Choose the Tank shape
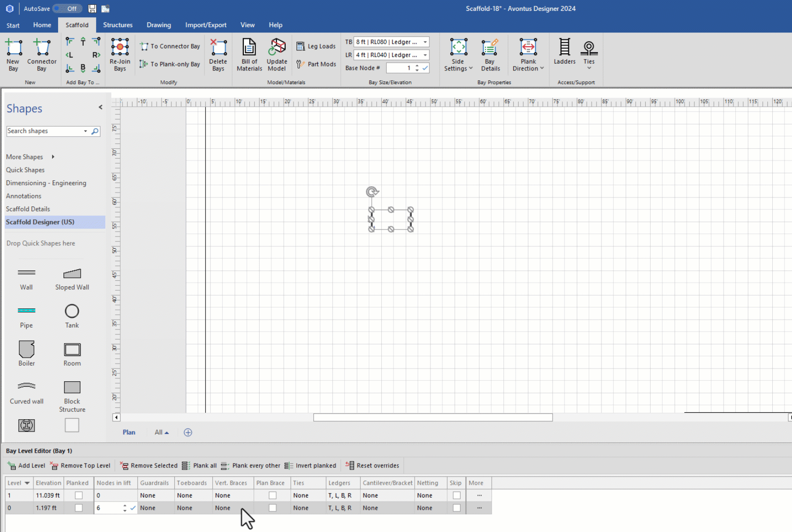The width and height of the screenshot is (792, 532). click(x=72, y=311)
